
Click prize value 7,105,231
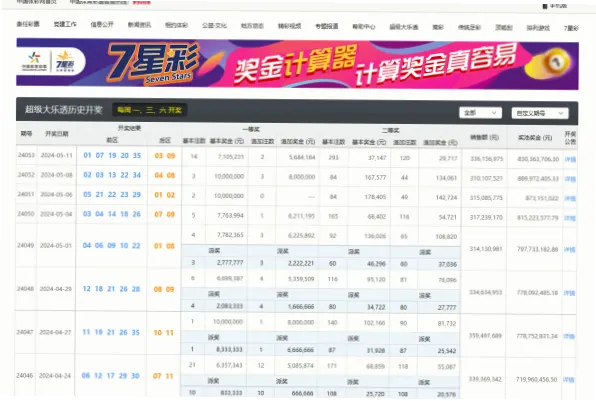point(230,157)
